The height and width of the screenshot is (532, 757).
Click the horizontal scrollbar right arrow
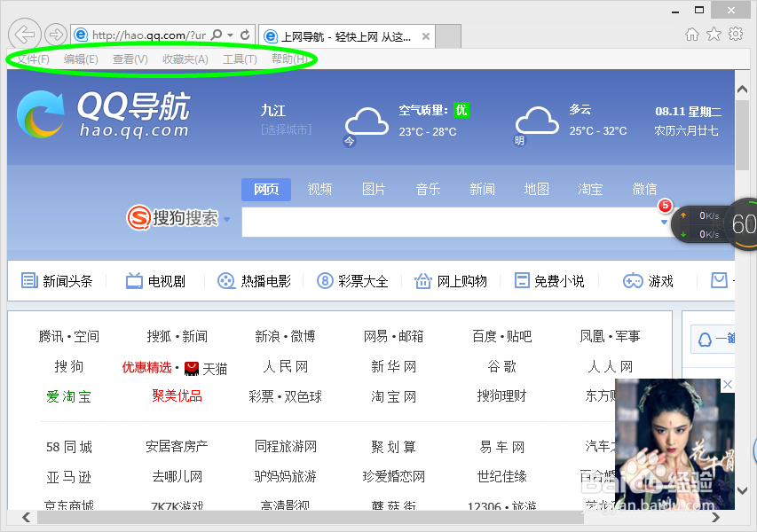pyautogui.click(x=715, y=518)
